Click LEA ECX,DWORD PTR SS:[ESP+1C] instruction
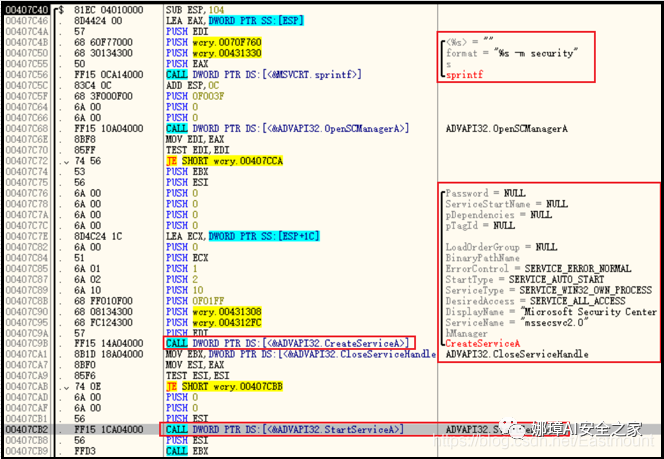Image resolution: width=664 pixels, height=459 pixels. 243,236
